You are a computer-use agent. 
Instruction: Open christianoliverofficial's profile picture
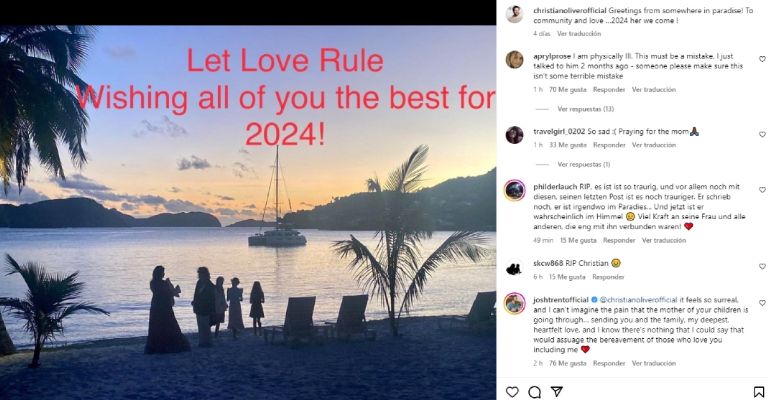[x=514, y=14]
